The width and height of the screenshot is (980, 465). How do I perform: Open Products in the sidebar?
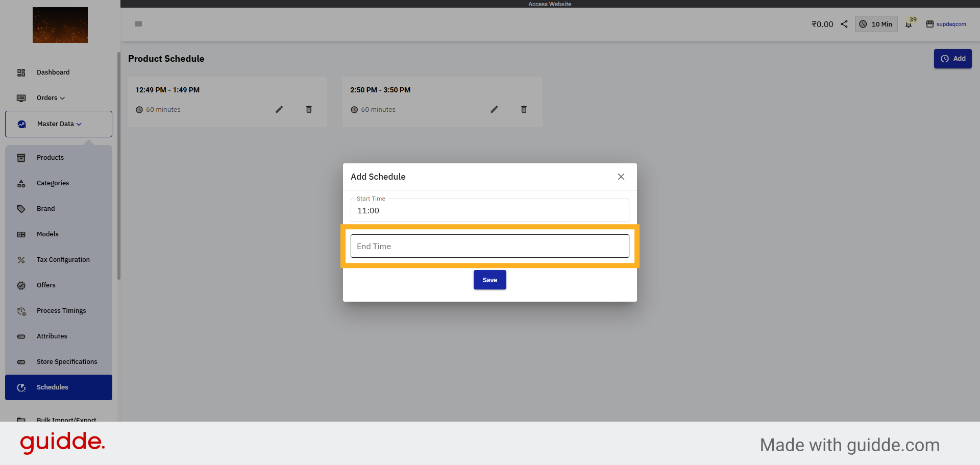tap(50, 158)
